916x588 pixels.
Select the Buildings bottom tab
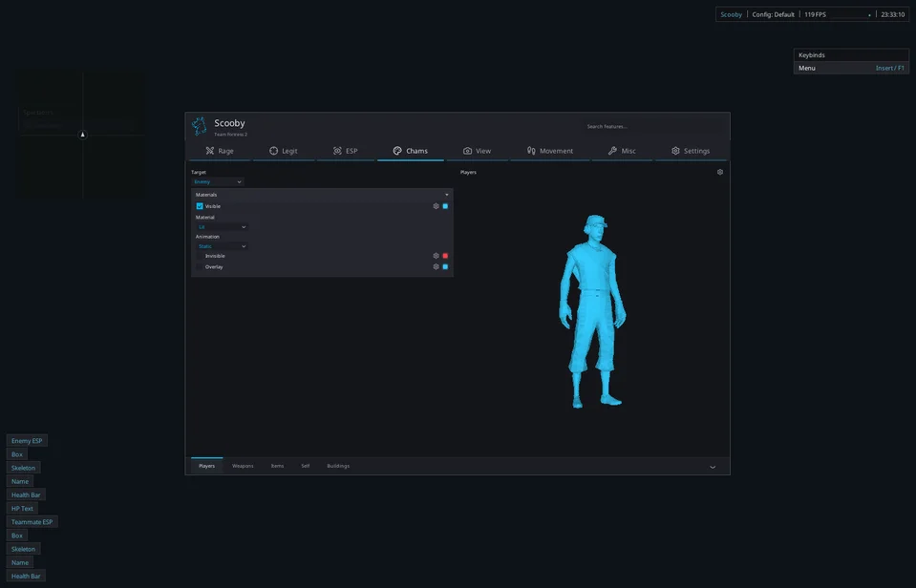[338, 466]
